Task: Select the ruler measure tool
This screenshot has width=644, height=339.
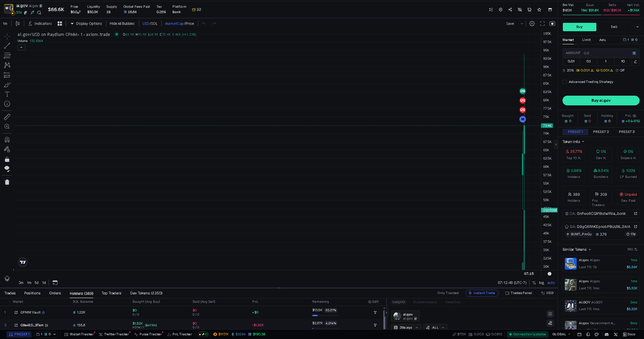Action: point(7,117)
